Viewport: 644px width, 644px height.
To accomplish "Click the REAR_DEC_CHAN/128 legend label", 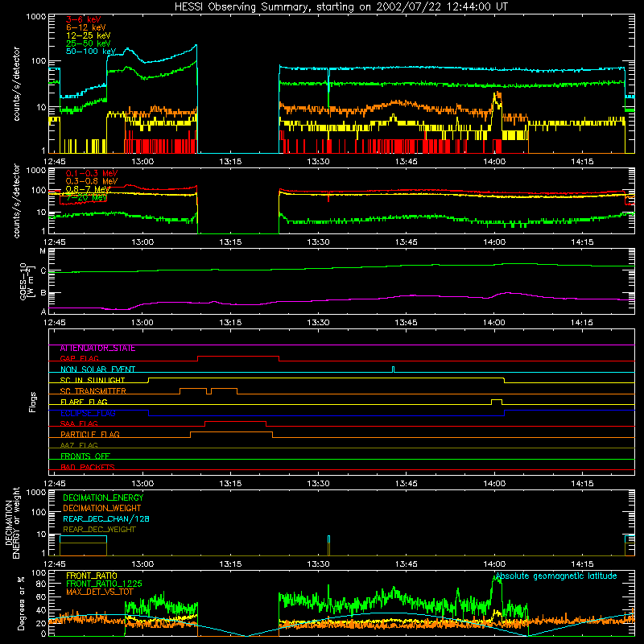I will (106, 519).
